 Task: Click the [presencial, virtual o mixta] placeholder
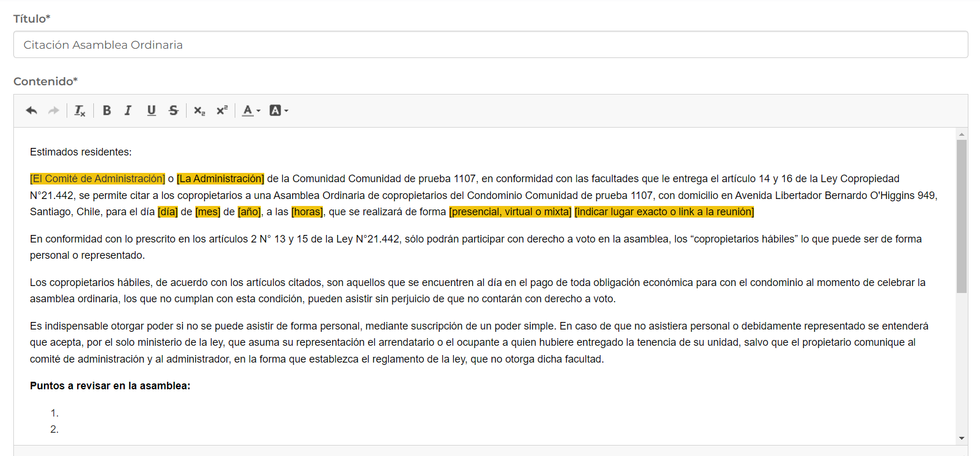pyautogui.click(x=510, y=212)
